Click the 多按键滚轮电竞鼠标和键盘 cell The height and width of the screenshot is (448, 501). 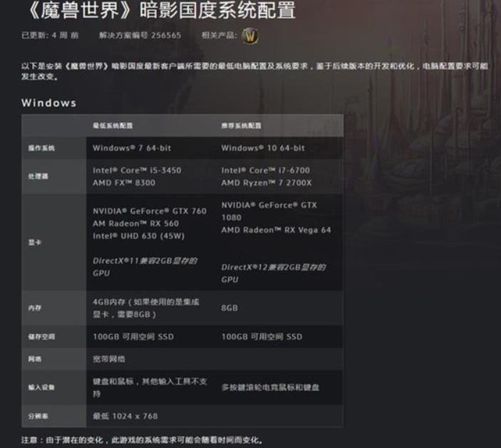270,387
